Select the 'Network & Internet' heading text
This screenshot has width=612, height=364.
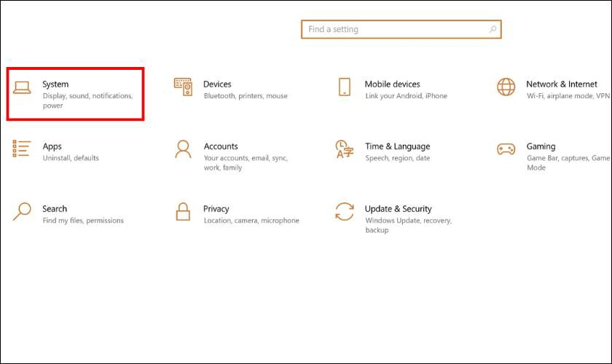561,84
